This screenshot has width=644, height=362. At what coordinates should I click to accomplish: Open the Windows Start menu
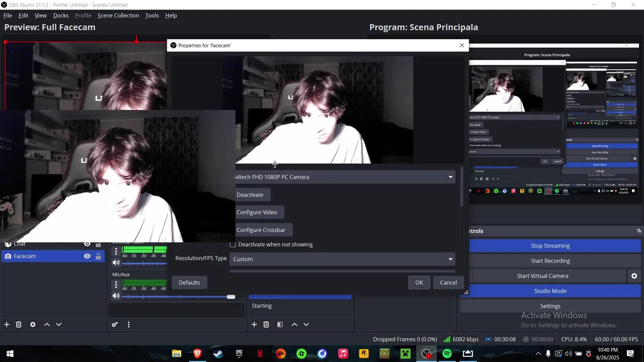point(10,353)
